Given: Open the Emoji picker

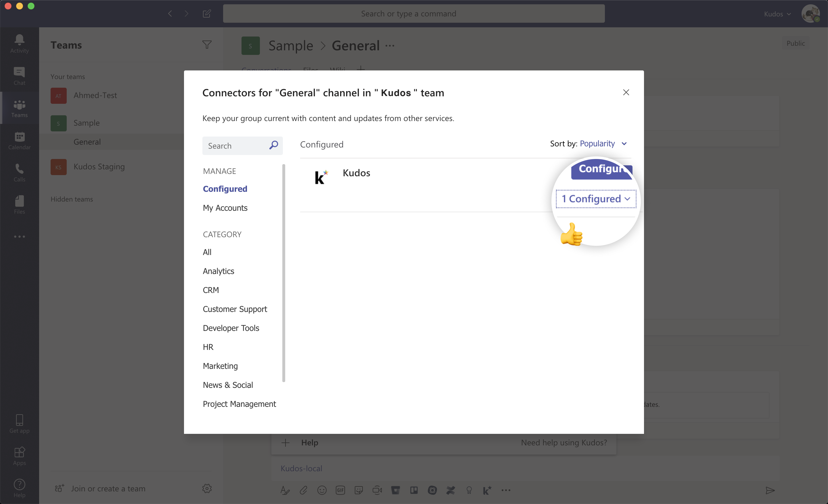Looking at the screenshot, I should coord(322,490).
